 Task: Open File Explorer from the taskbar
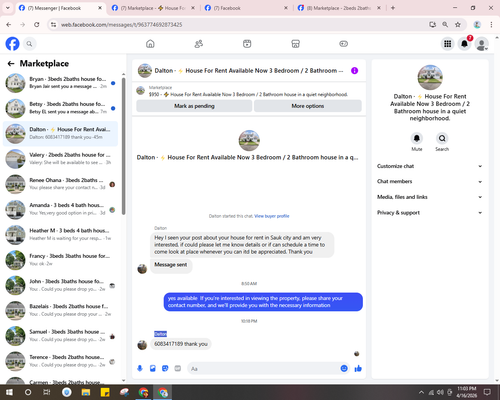(x=86, y=392)
